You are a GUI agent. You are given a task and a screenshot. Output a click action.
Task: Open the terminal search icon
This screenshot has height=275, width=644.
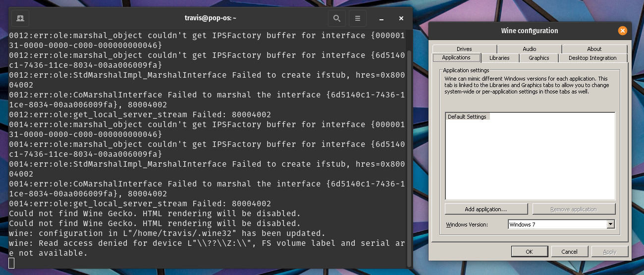click(x=337, y=18)
